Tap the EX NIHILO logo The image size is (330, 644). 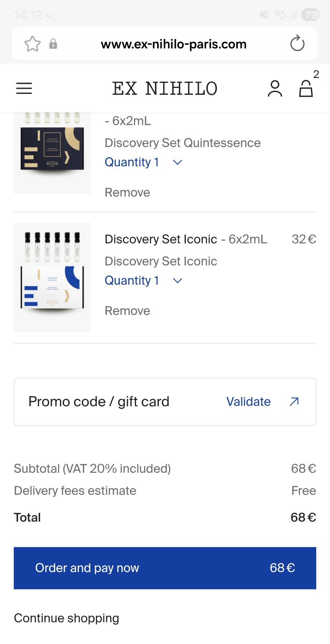click(x=165, y=89)
